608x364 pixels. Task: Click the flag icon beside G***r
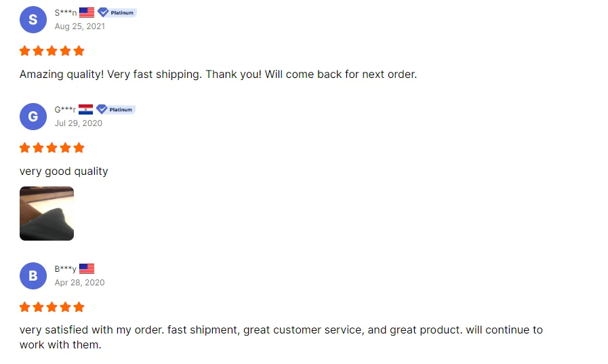pos(85,109)
